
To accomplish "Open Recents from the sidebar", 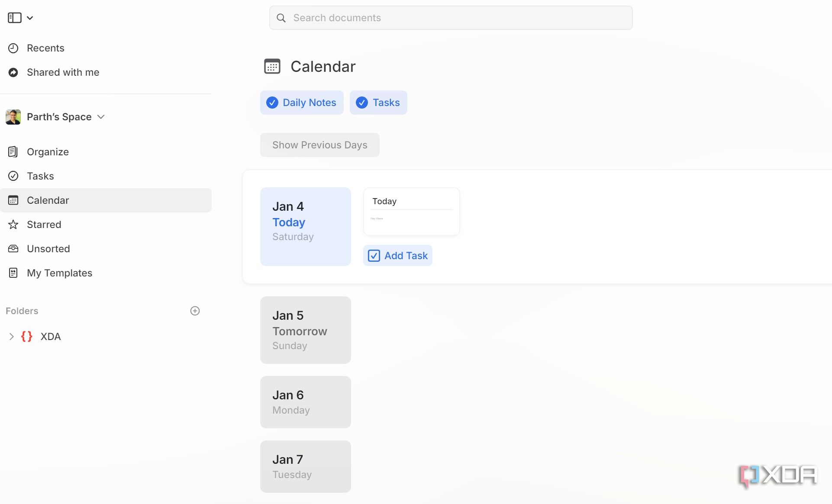I will 13,48.
